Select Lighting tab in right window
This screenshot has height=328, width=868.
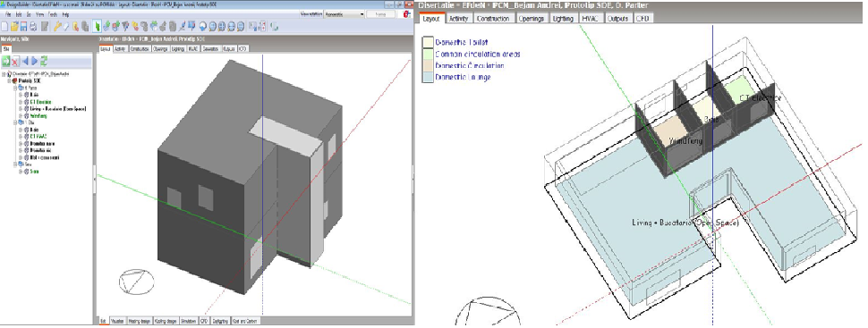click(564, 18)
